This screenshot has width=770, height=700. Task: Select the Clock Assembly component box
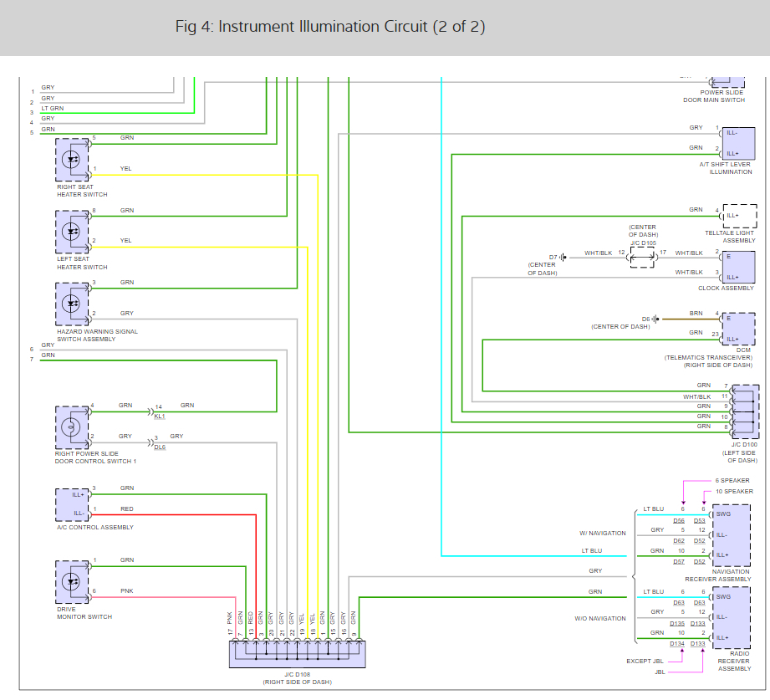click(x=738, y=268)
